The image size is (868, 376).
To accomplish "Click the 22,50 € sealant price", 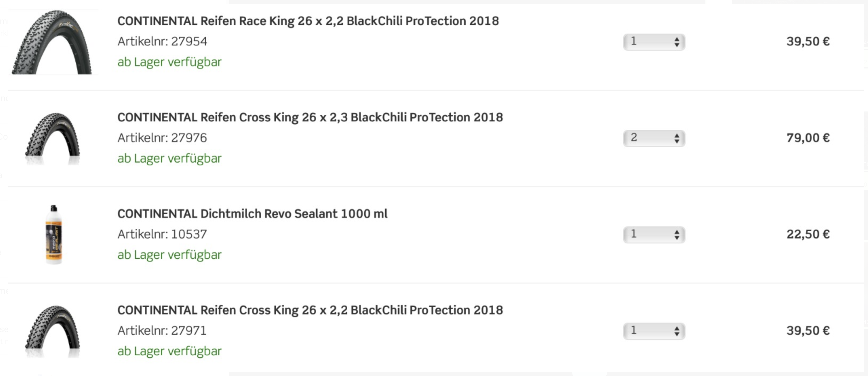I will (x=808, y=234).
